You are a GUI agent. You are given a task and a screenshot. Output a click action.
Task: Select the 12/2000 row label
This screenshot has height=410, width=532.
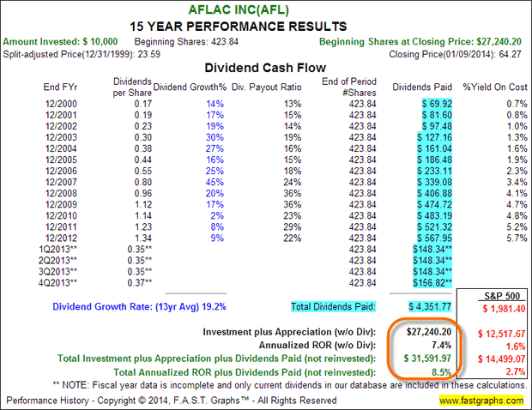click(x=61, y=104)
